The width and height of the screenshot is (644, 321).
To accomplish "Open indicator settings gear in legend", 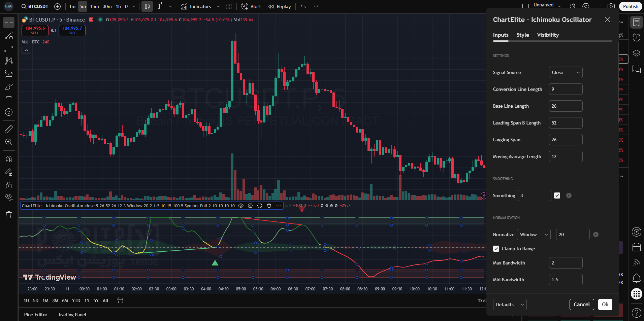I will 250,206.
